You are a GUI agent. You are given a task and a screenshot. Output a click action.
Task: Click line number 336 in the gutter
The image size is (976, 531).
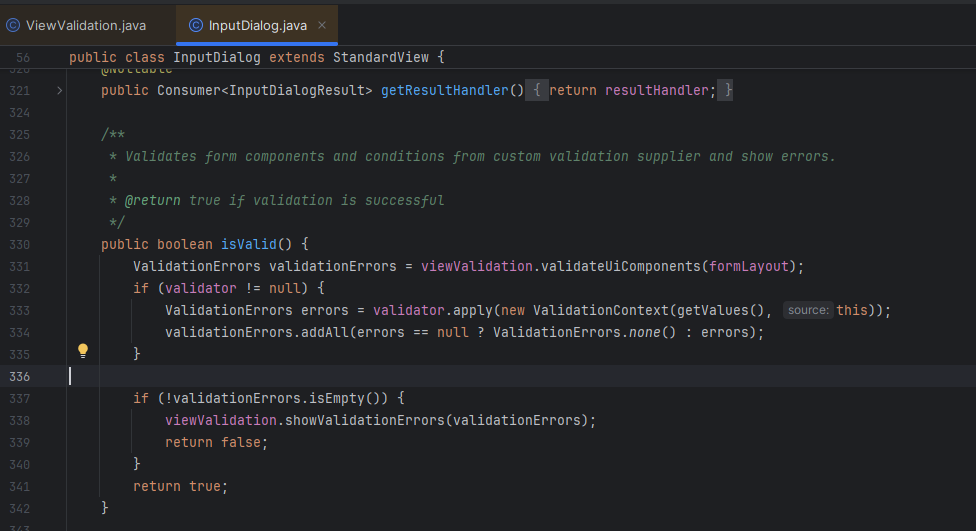pos(19,377)
